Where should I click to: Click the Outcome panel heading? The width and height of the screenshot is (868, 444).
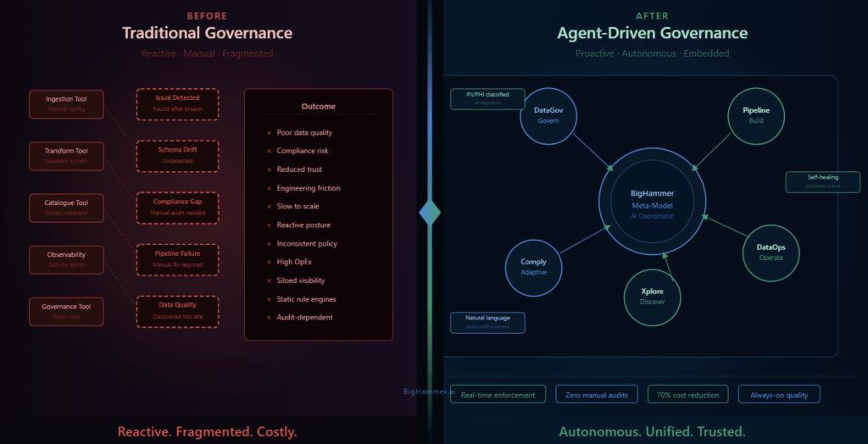pyautogui.click(x=319, y=106)
